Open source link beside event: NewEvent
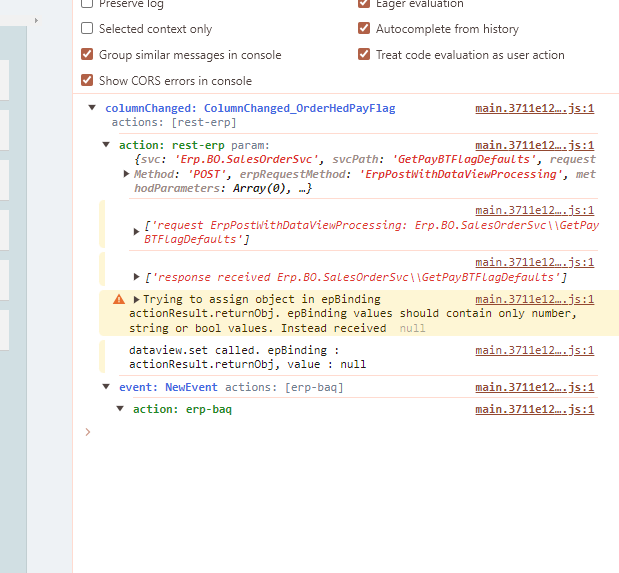The image size is (619, 573). [x=535, y=387]
